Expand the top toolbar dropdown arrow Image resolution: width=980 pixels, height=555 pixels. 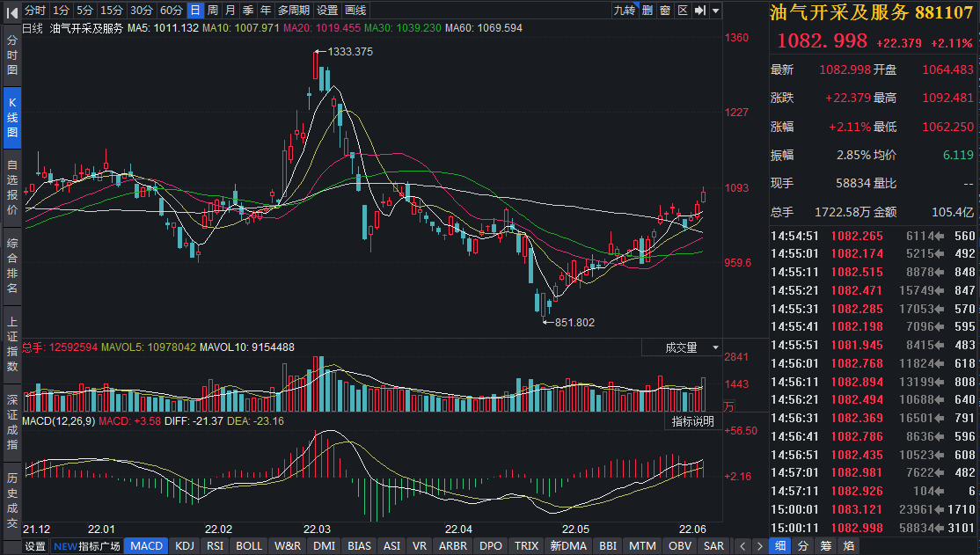point(715,11)
